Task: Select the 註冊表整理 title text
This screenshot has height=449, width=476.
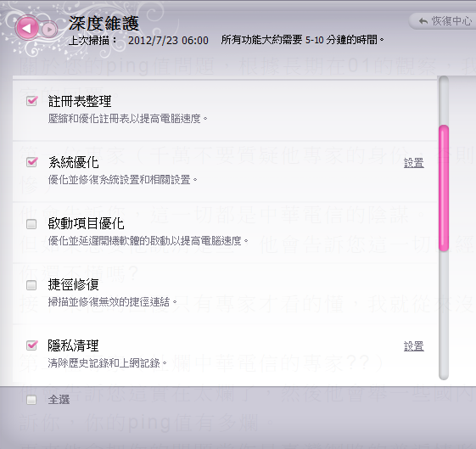Action: click(x=80, y=101)
